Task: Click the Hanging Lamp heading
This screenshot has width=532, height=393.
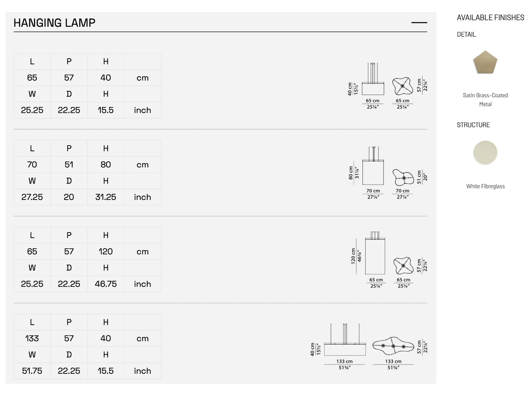Action: click(55, 23)
